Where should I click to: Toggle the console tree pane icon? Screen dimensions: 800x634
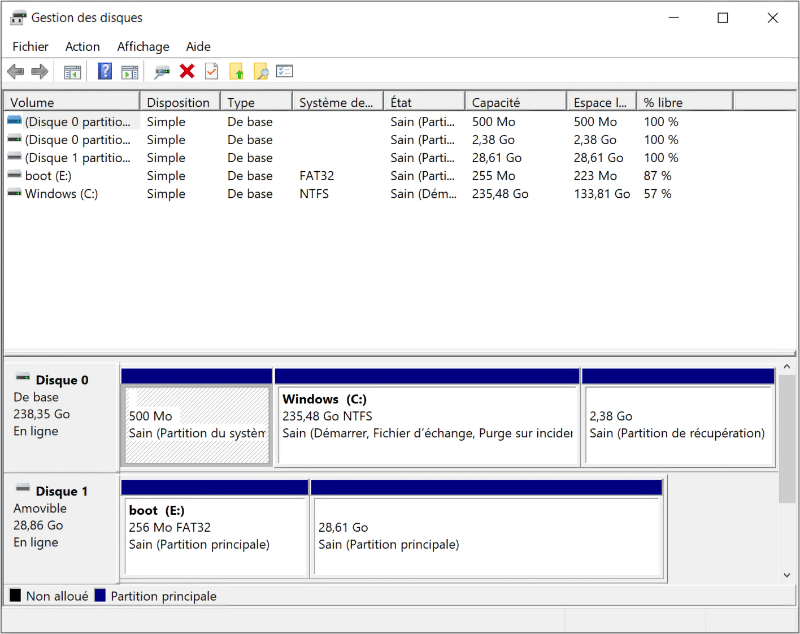tap(72, 72)
